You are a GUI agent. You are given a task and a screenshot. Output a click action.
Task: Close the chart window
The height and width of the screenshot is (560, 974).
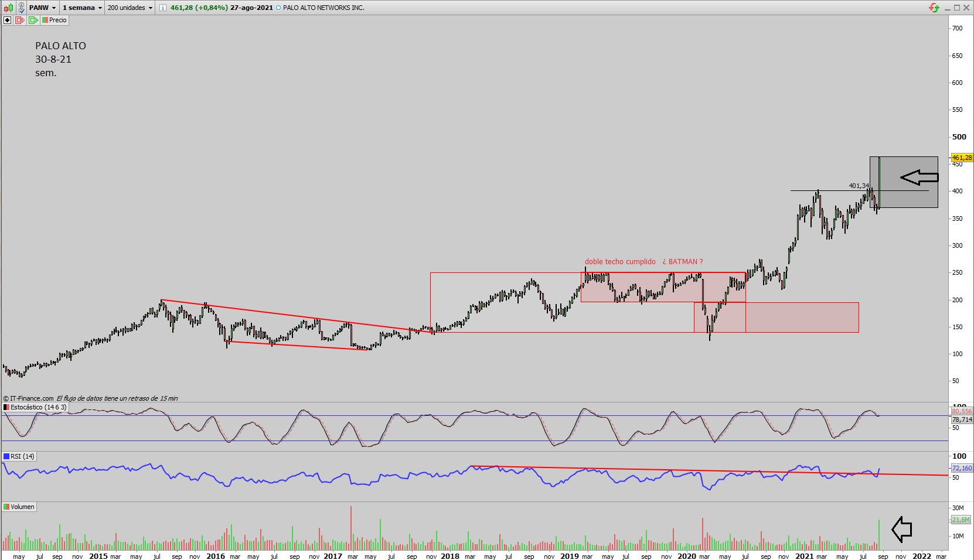[966, 8]
